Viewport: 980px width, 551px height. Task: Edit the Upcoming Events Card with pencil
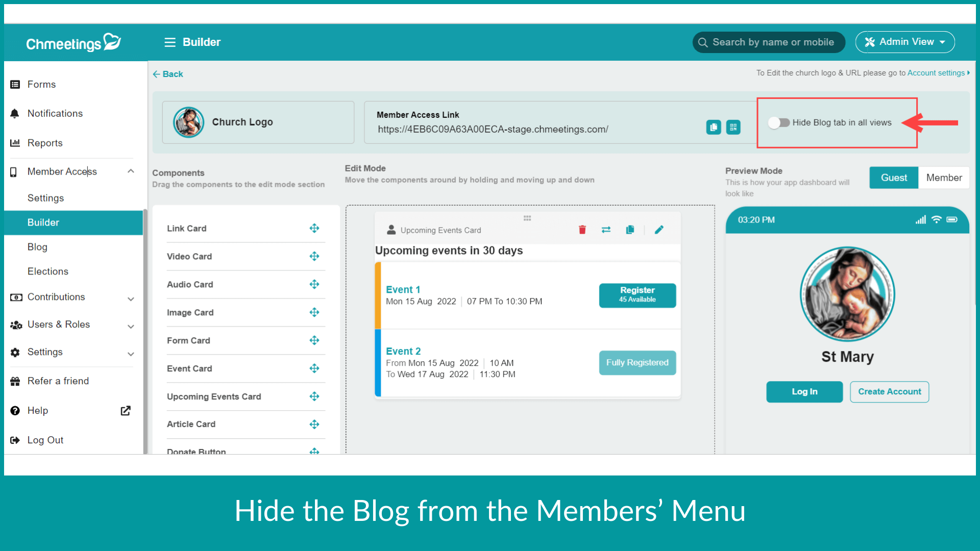tap(659, 230)
